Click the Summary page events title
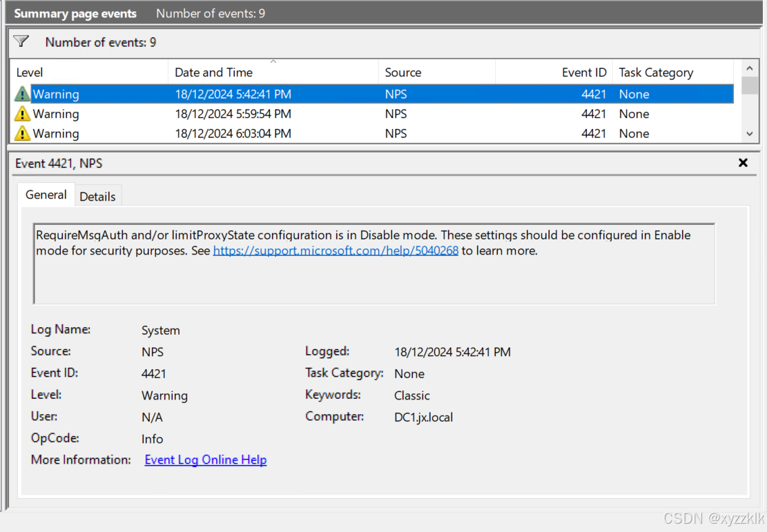The width and height of the screenshot is (767, 532). click(x=75, y=13)
